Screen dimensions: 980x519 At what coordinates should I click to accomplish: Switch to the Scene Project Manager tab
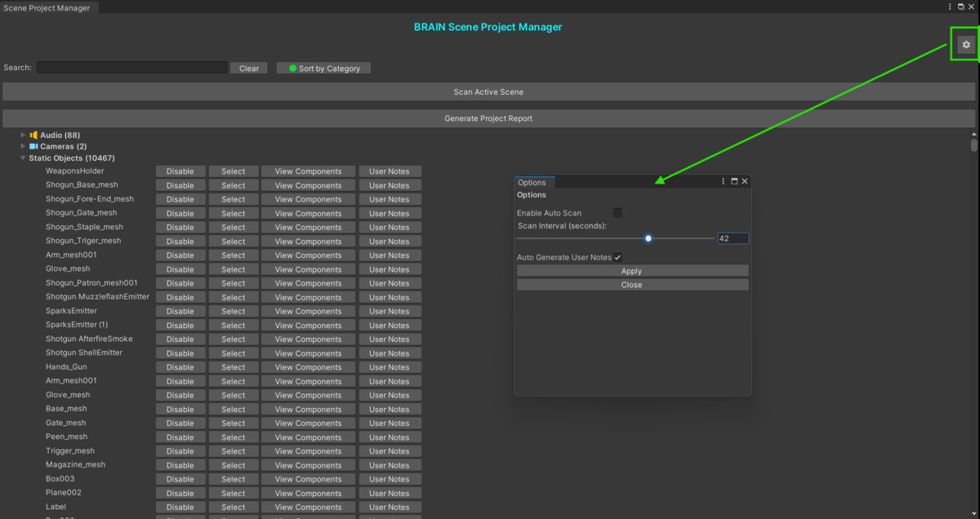pyautogui.click(x=48, y=7)
